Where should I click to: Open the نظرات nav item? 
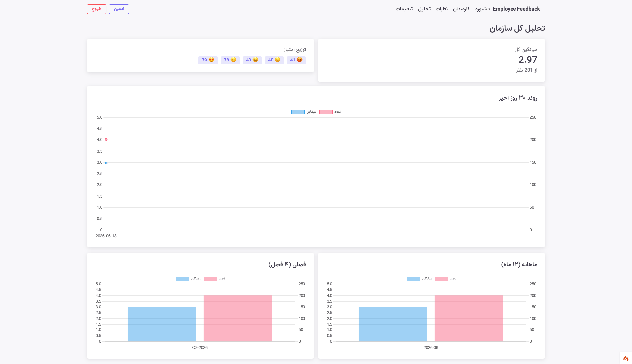point(442,9)
